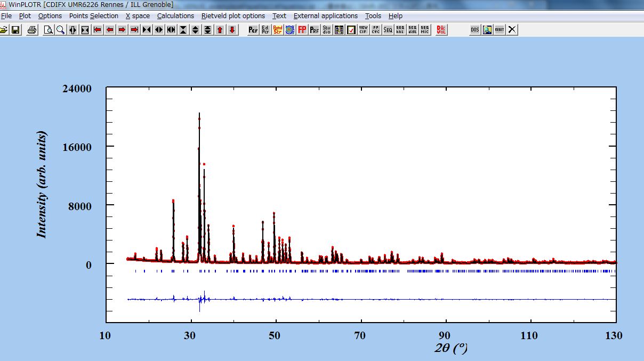Expand the Points Selection menu
Screen dimensions: 644x361
tap(94, 16)
